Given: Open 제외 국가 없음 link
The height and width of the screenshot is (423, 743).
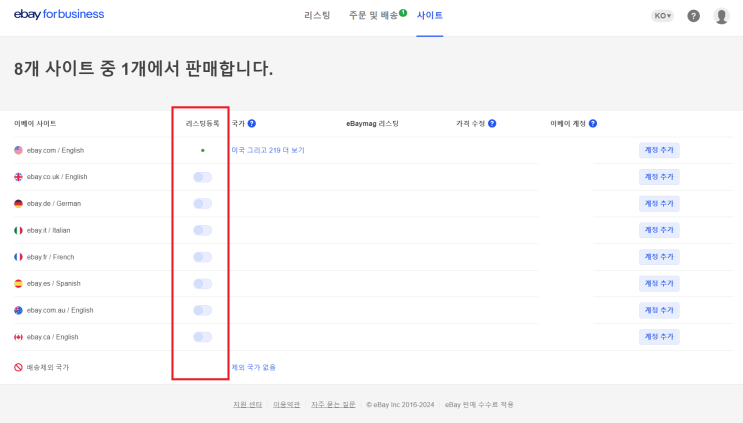Looking at the screenshot, I should tap(254, 367).
